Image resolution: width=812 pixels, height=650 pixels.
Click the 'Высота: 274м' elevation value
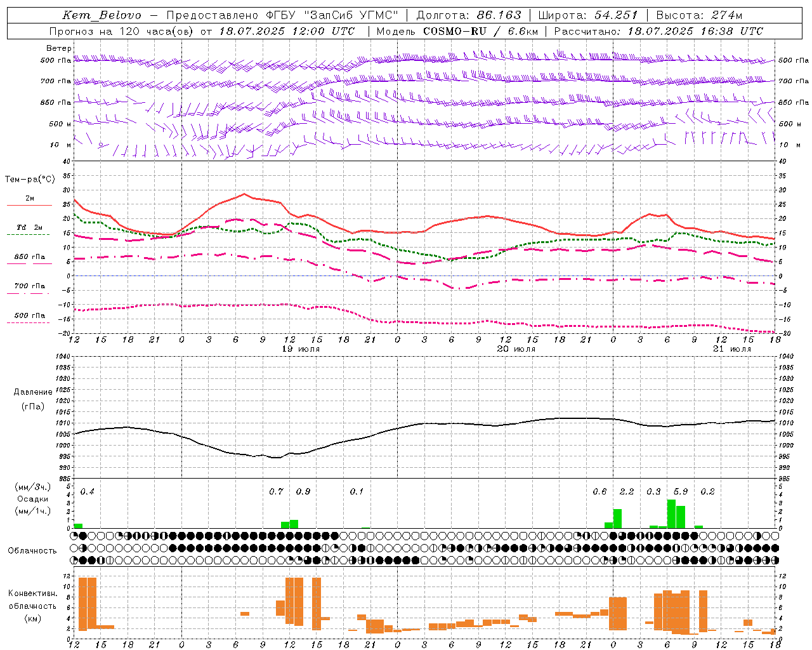point(699,15)
